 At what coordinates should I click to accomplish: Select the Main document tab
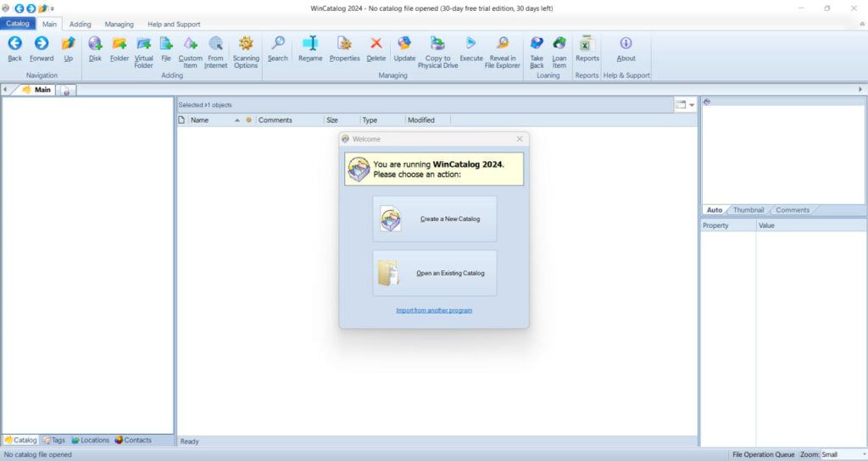(x=37, y=90)
